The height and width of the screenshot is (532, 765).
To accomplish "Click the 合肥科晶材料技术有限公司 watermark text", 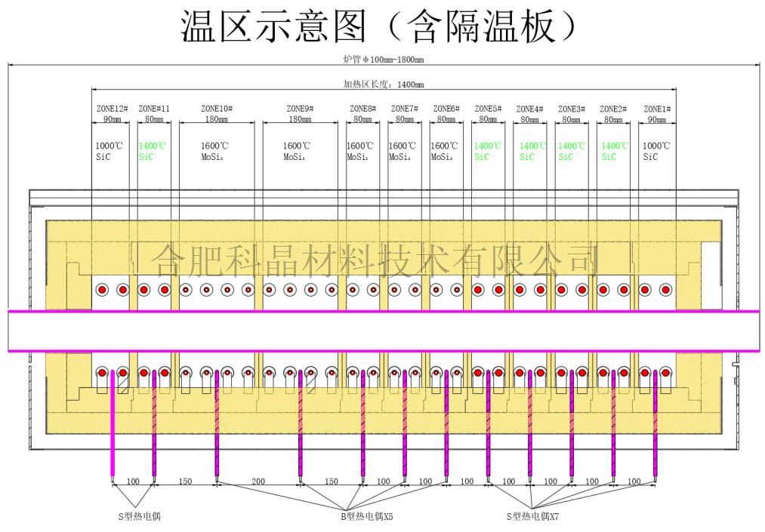I will point(375,260).
